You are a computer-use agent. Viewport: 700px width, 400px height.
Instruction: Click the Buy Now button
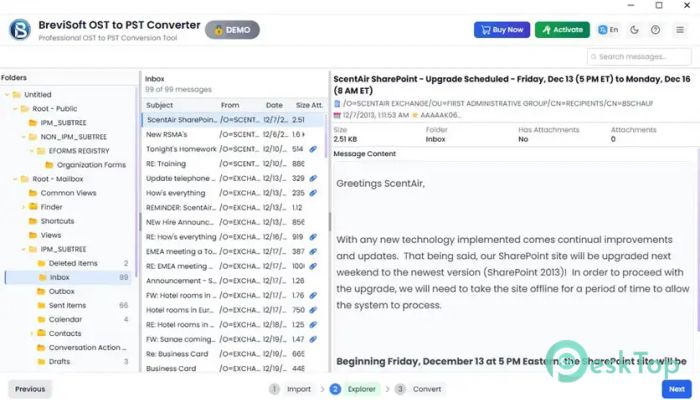point(502,30)
